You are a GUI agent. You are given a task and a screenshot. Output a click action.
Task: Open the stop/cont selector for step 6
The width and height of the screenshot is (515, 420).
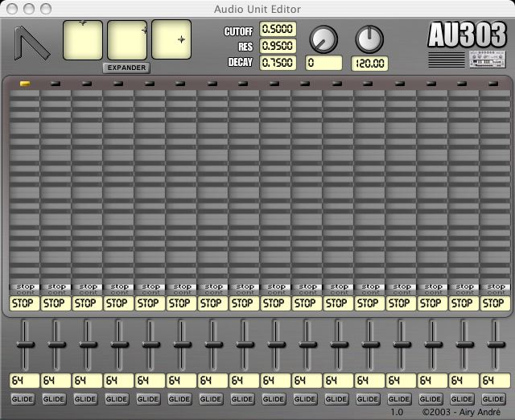coord(182,290)
